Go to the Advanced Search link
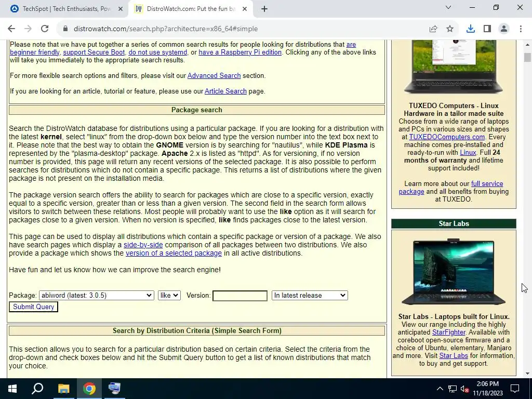 pyautogui.click(x=214, y=76)
